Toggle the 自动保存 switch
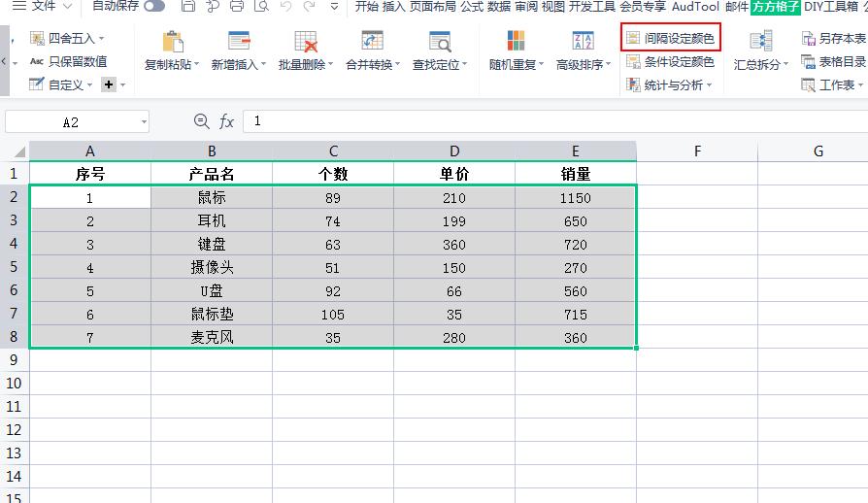This screenshot has width=868, height=503. 154,6
